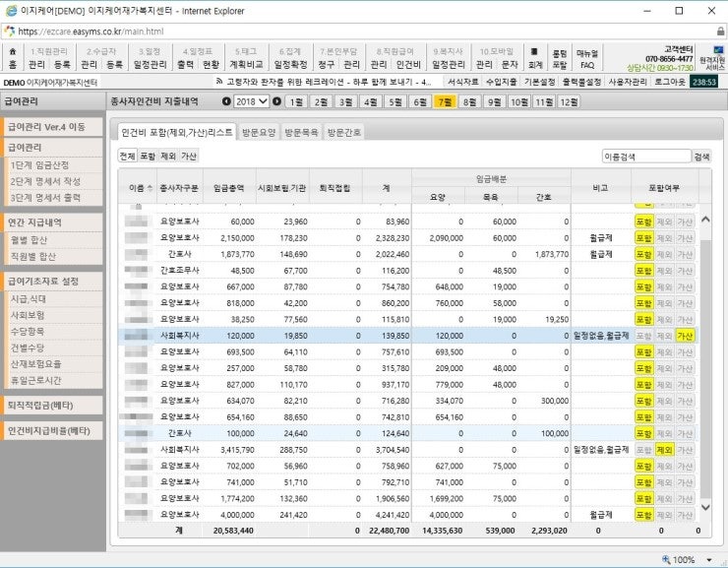Toggle 포함 for the 간호사 100,000 row
728x568 pixels.
[644, 433]
